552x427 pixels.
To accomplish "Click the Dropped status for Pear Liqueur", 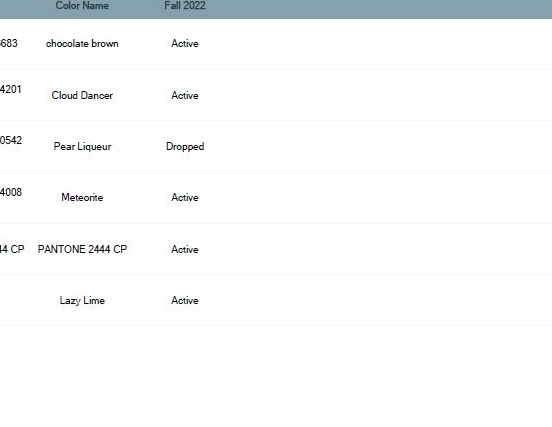I will 185,146.
